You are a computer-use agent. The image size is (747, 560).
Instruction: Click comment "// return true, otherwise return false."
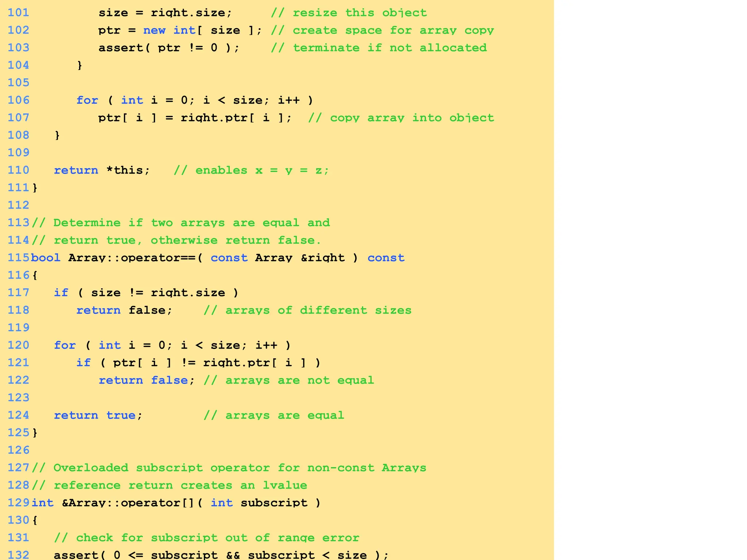pos(177,240)
